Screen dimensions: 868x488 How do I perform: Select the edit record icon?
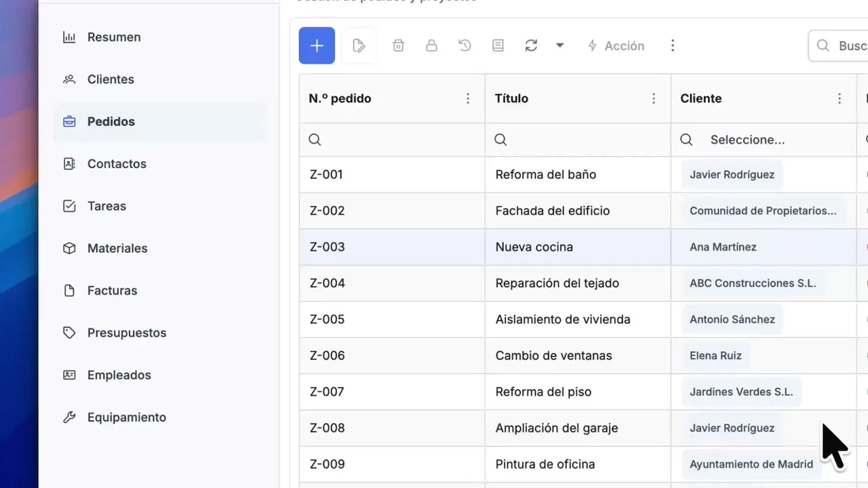[359, 45]
